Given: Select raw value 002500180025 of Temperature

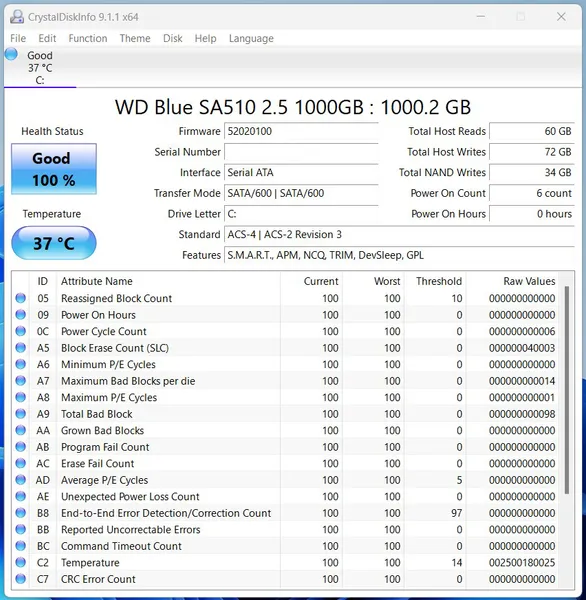Looking at the screenshot, I should pos(522,562).
